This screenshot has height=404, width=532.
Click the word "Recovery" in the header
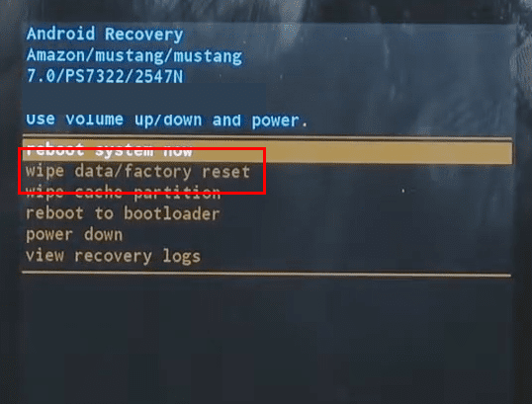(143, 35)
